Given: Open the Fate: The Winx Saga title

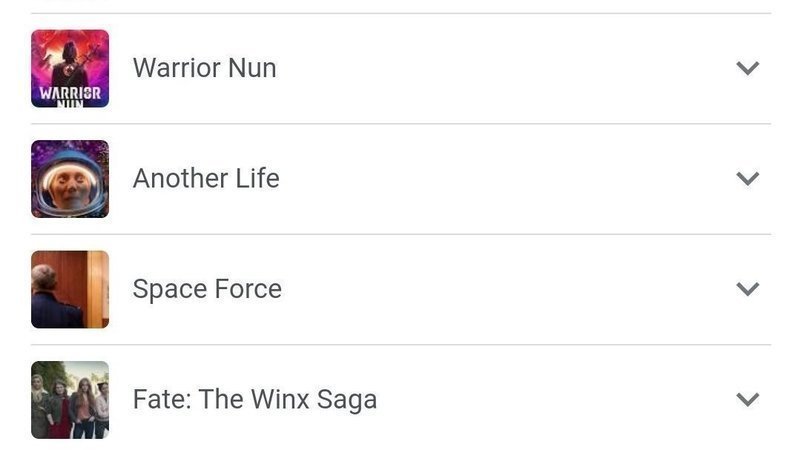Looking at the screenshot, I should pyautogui.click(x=255, y=399).
